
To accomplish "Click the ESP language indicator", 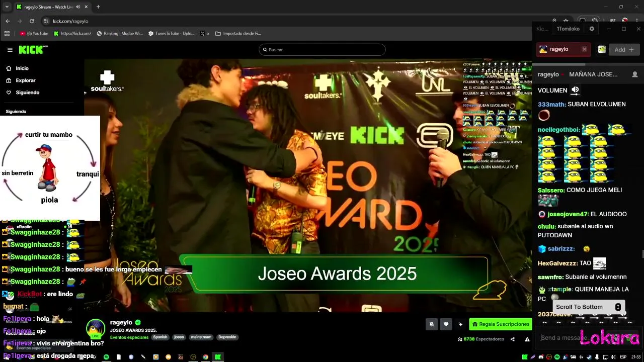I will (x=623, y=357).
